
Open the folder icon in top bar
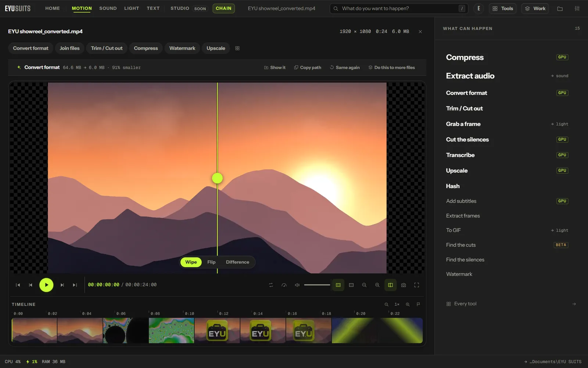coord(560,8)
